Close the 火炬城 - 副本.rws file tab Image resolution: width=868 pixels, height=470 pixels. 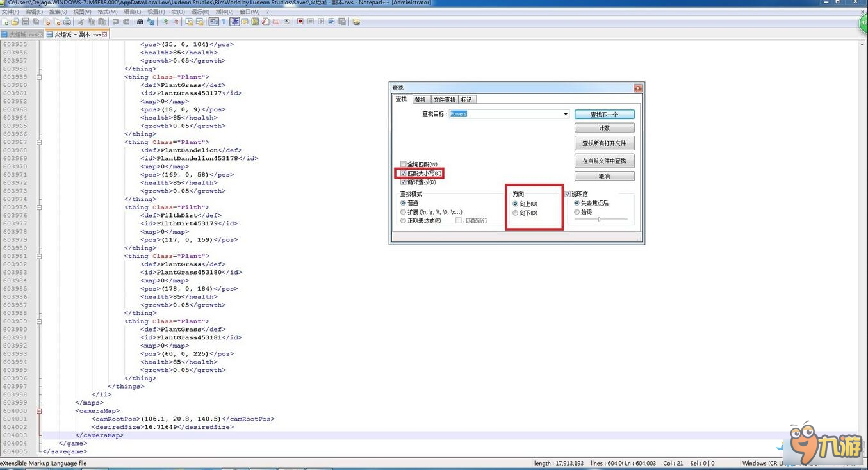[x=105, y=35]
